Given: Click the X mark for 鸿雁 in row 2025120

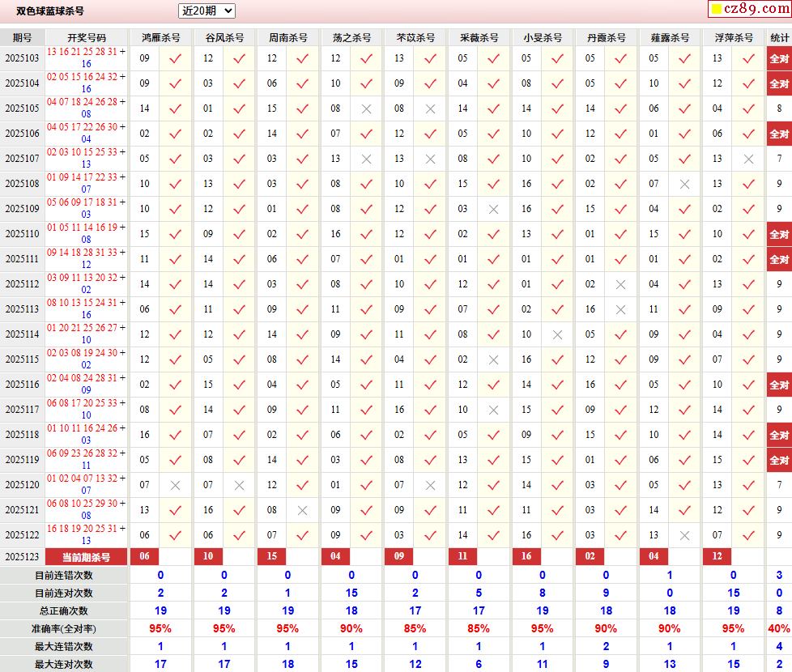Looking at the screenshot, I should 175,485.
